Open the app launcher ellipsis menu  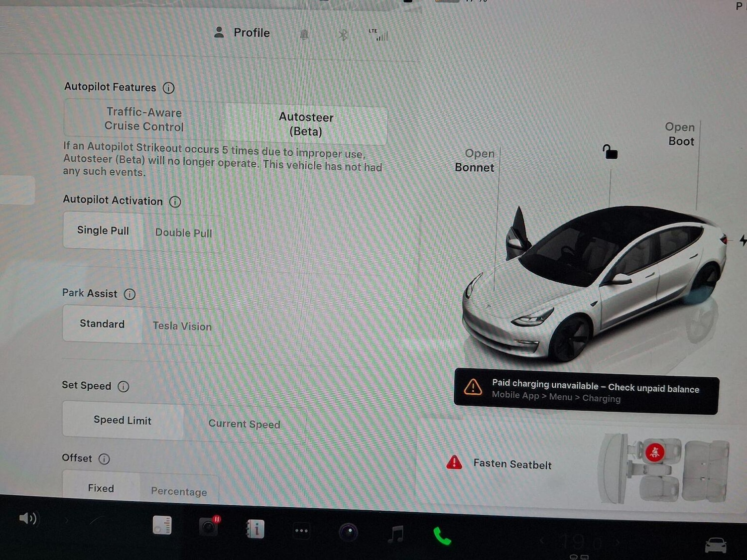pos(301,531)
